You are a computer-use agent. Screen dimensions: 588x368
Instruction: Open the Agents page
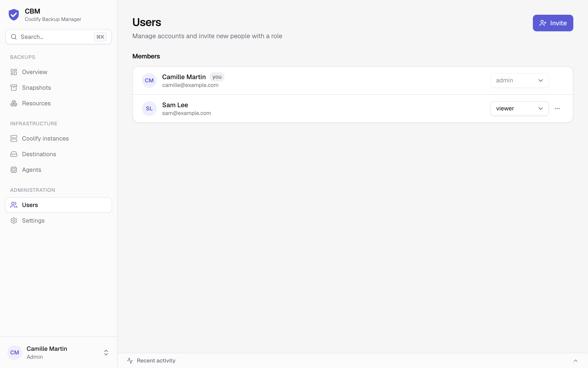tap(59, 170)
